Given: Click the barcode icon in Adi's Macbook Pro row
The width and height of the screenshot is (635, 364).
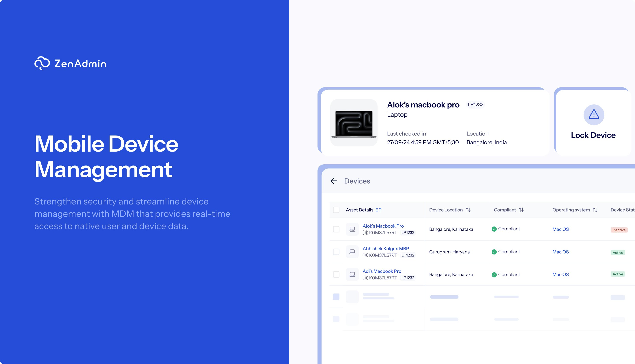Looking at the screenshot, I should tap(365, 278).
